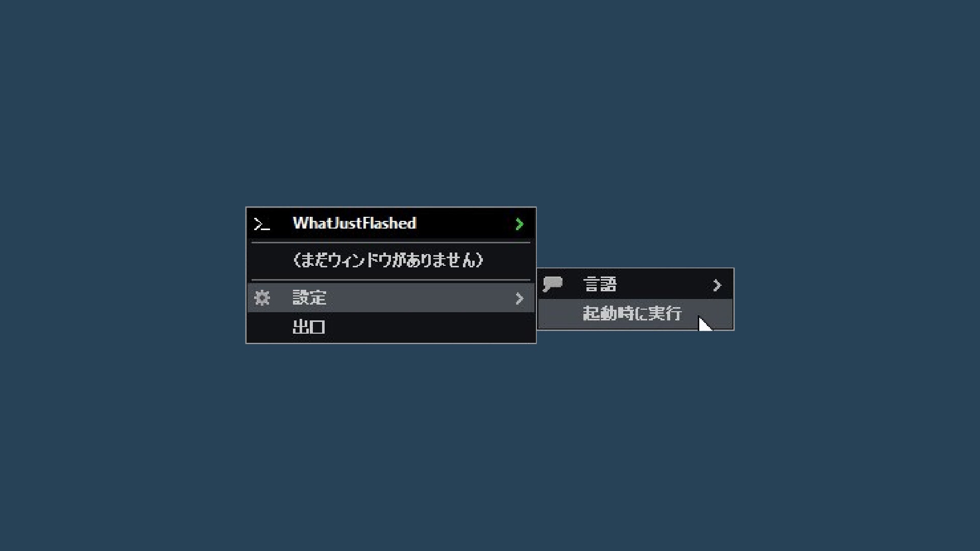Screen dimensions: 980x551
Task: Click the 言語 label text in the submenu
Action: 600,285
